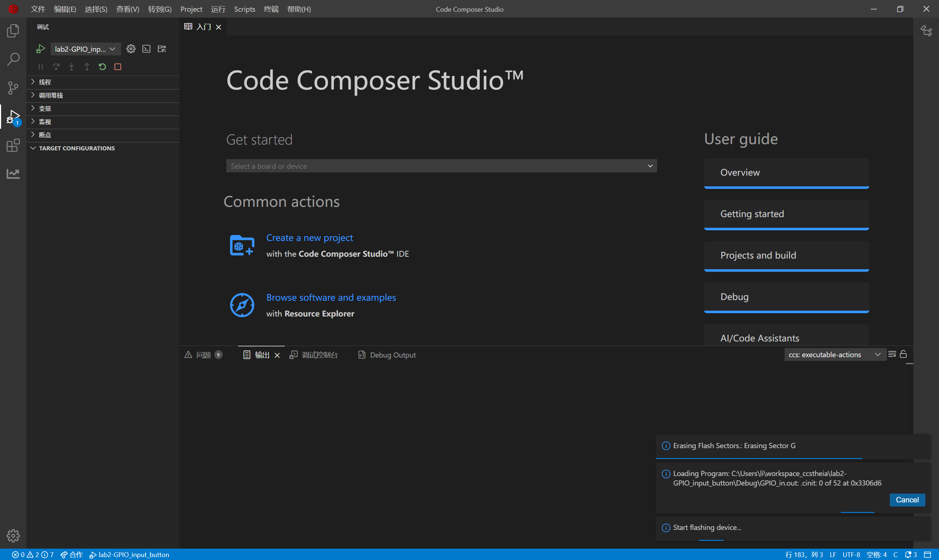
Task: Click Select a board or device field
Action: pyautogui.click(x=441, y=166)
